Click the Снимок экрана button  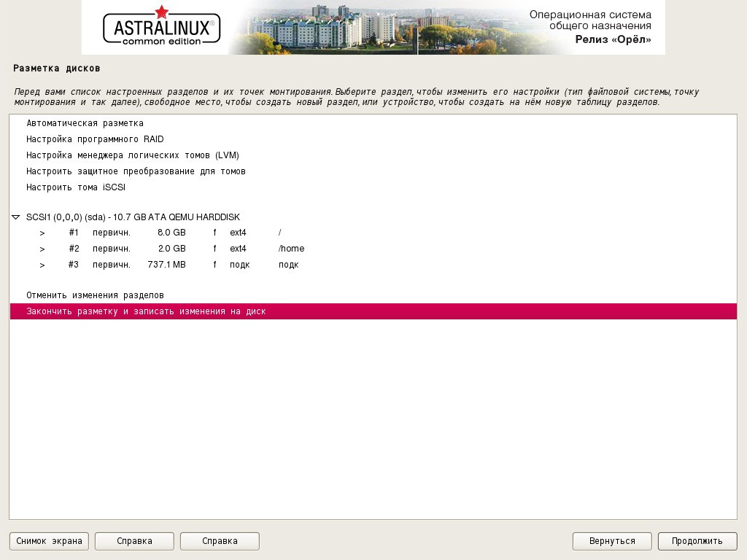[x=49, y=541]
